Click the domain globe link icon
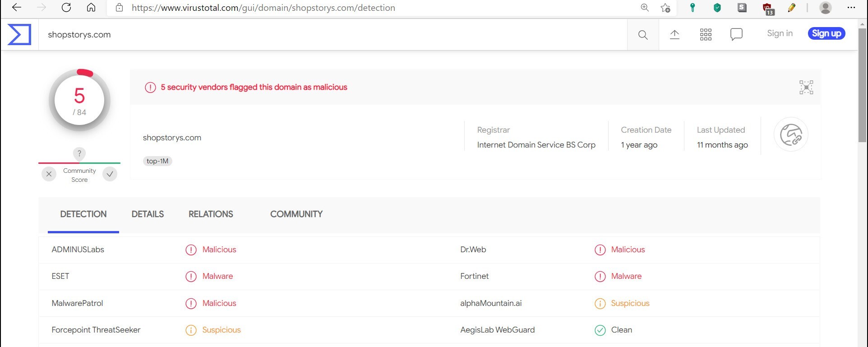This screenshot has height=347, width=868. [x=791, y=134]
